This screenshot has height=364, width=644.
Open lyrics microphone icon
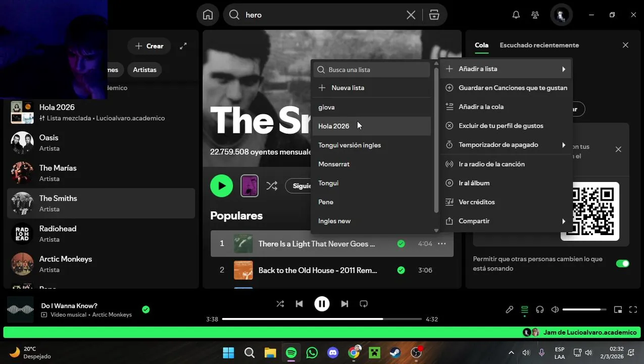[x=510, y=310]
